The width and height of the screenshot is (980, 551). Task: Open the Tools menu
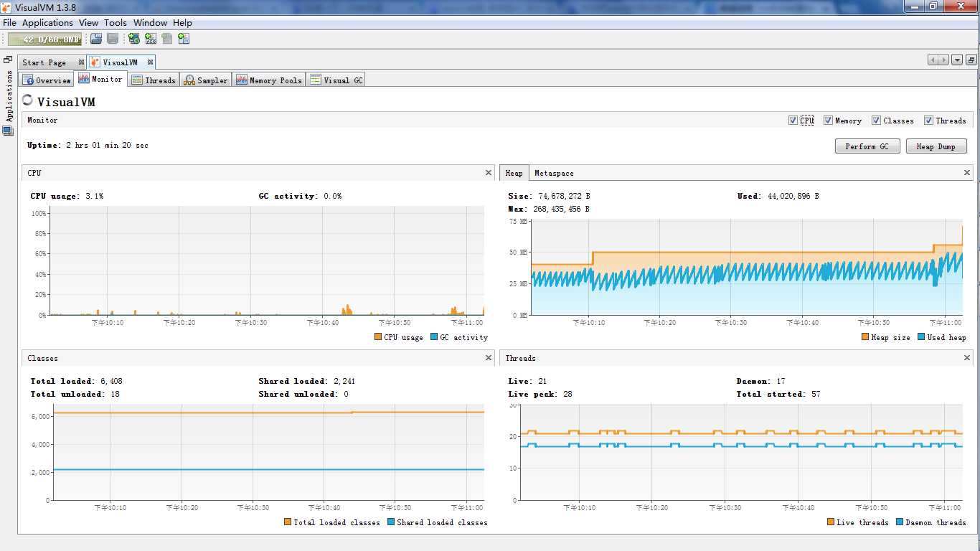click(116, 23)
